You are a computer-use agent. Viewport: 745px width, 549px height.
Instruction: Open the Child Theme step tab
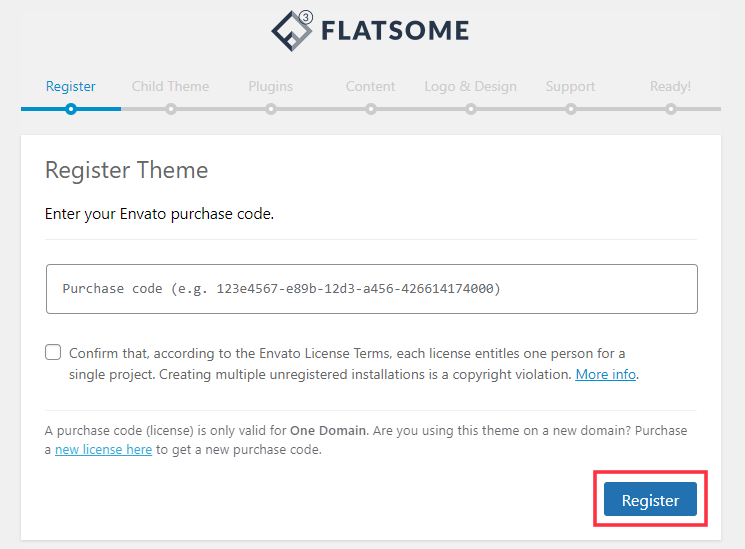click(x=171, y=86)
